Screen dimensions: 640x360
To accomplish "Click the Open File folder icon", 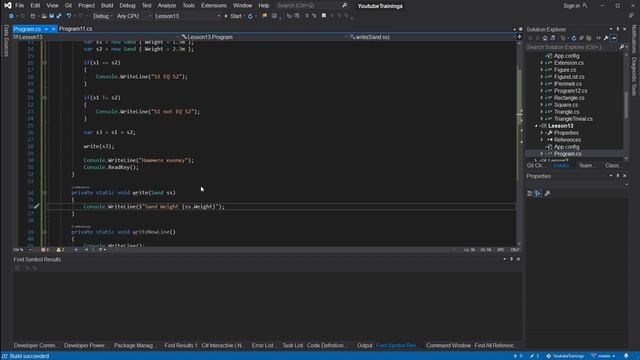I will click(44, 16).
